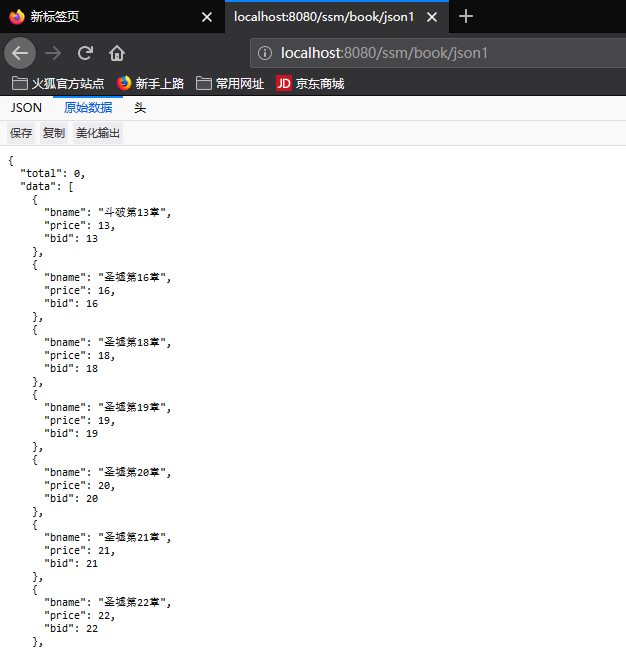Click the "price": 21 line
Viewport: 626px width, 649px height.
point(79,550)
